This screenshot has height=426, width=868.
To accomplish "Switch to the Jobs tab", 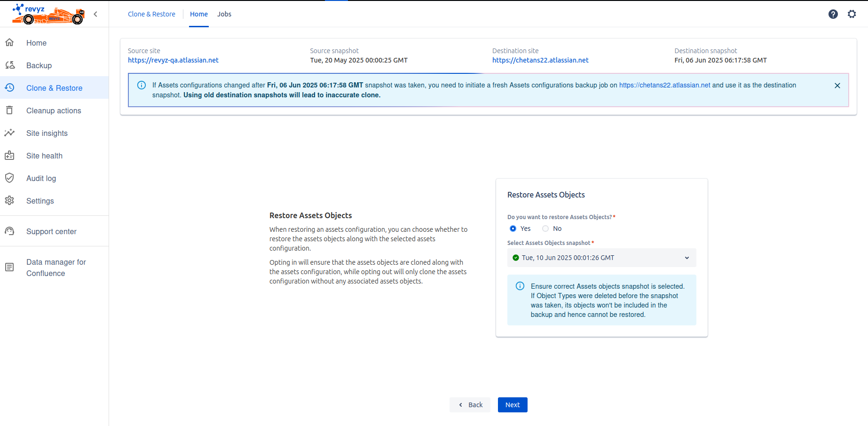I will [224, 14].
